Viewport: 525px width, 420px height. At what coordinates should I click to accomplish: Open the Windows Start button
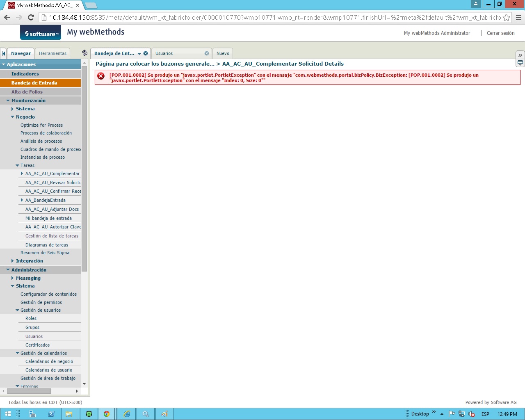(x=8, y=414)
